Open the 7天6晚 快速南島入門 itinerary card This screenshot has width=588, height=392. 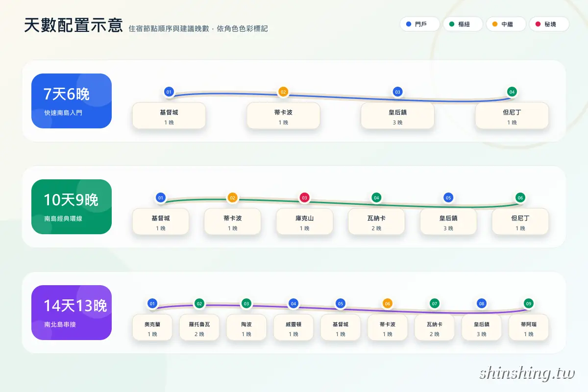(72, 101)
